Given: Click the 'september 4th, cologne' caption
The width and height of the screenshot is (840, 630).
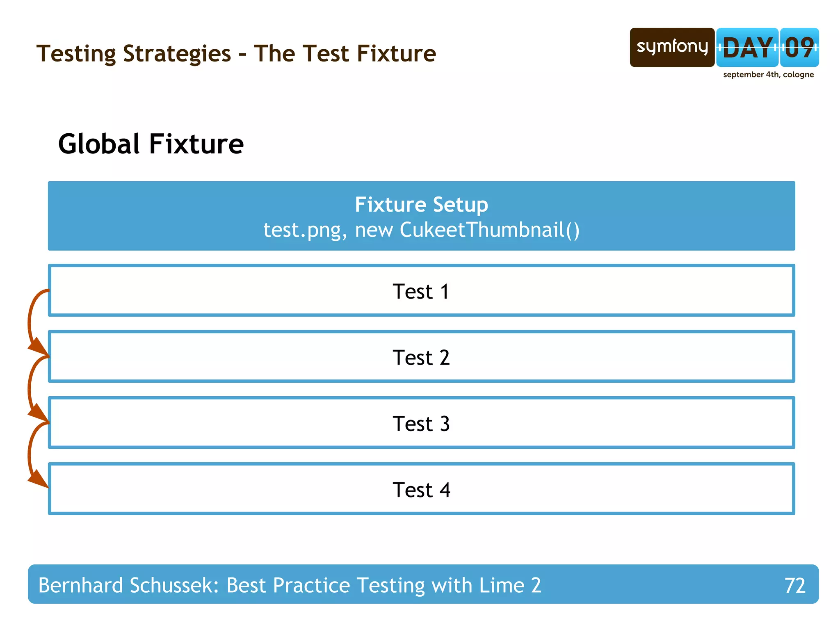Looking at the screenshot, I should click(x=768, y=75).
